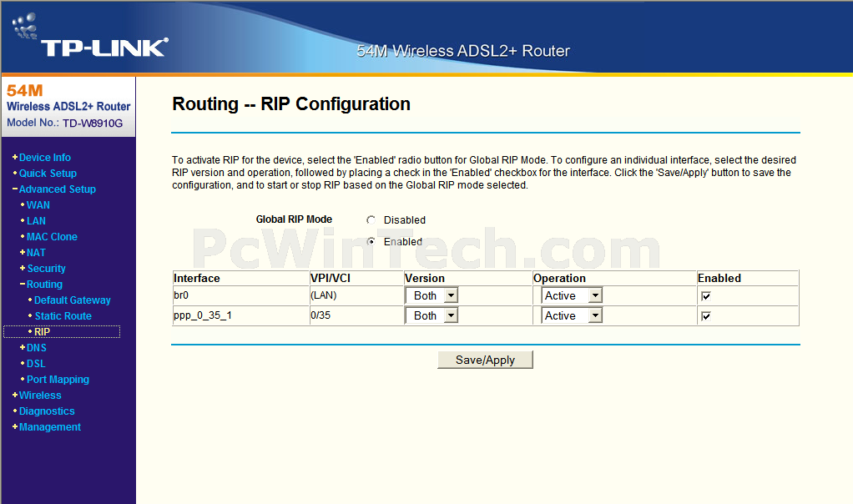Click the TP-LINK logo in header
Viewport: 853px width, 504px height.
coord(90,36)
